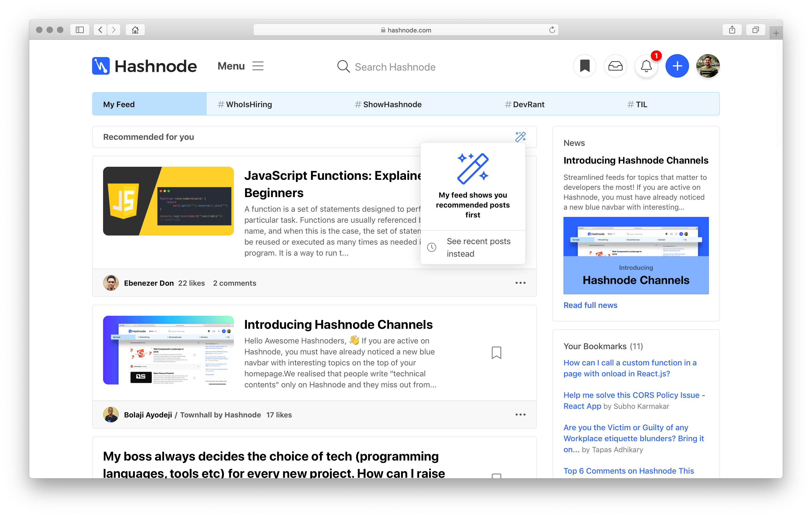This screenshot has height=517, width=812.
Task: Bookmark the Introducing Hashnode Channels post
Action: tap(496, 353)
